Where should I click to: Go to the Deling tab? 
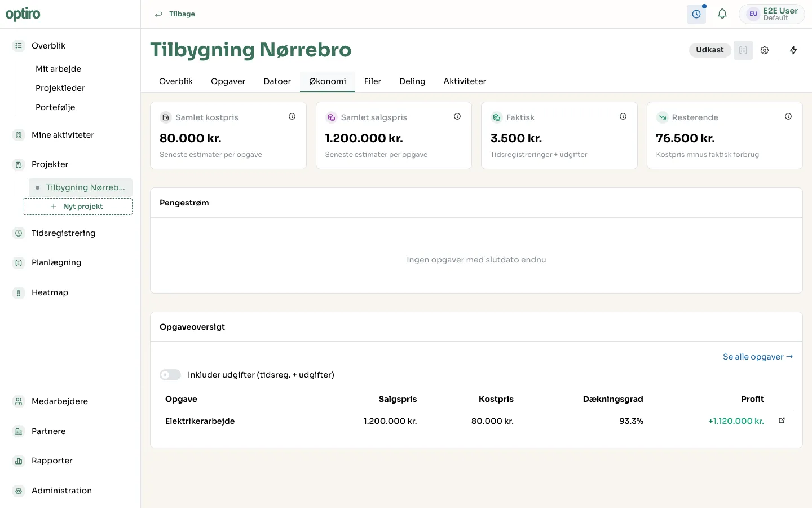coord(412,81)
